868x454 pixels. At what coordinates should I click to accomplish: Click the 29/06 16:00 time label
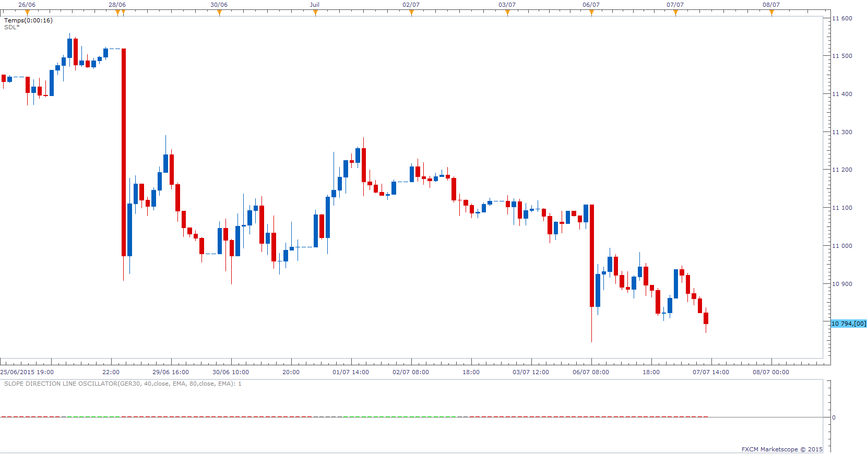[171, 372]
